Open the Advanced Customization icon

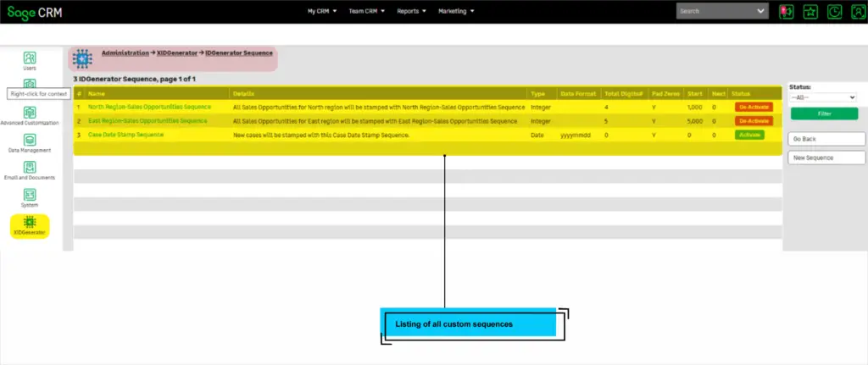point(30,112)
